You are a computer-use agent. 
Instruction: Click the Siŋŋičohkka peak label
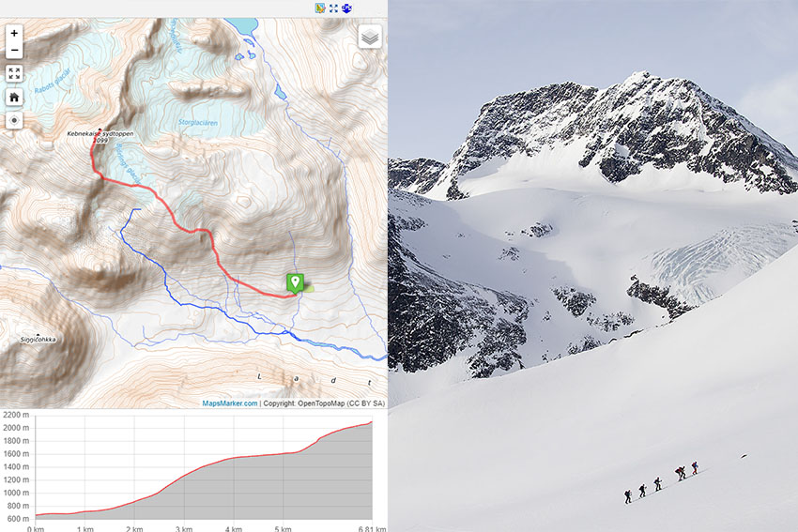[38, 340]
